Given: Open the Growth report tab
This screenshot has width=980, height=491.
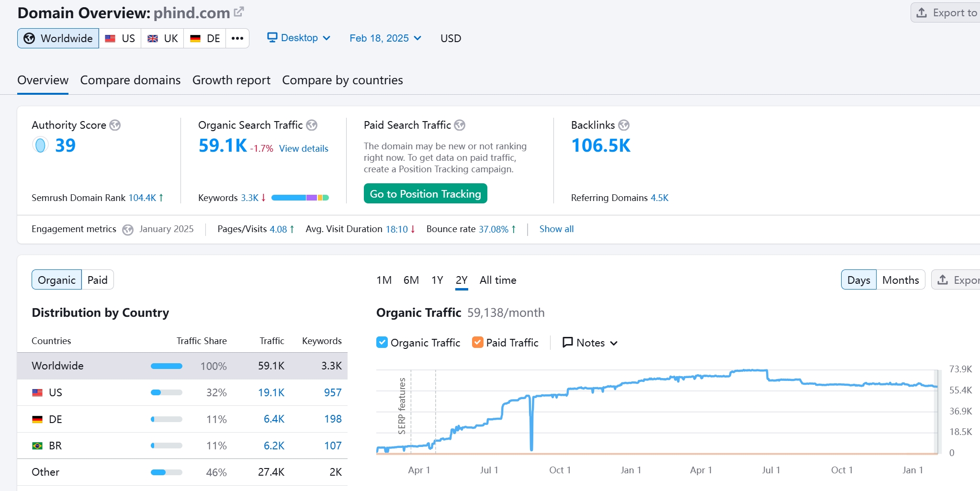Looking at the screenshot, I should [231, 80].
